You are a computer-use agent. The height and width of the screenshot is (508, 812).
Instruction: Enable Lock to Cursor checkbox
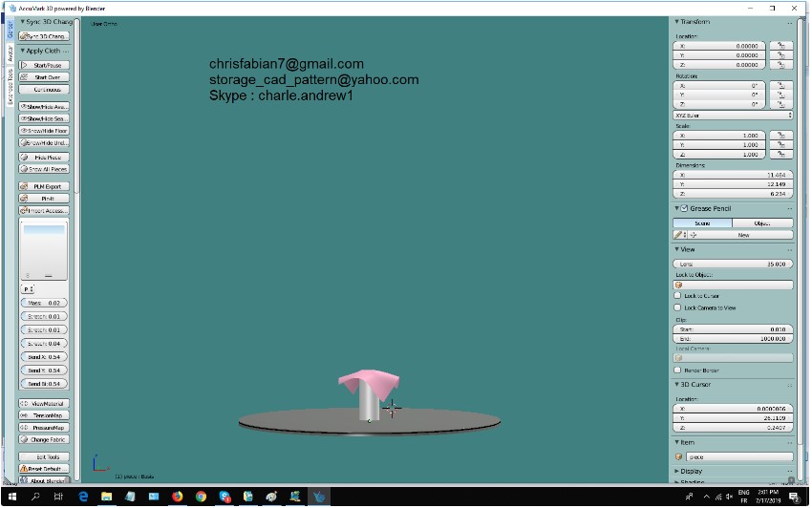pos(677,296)
